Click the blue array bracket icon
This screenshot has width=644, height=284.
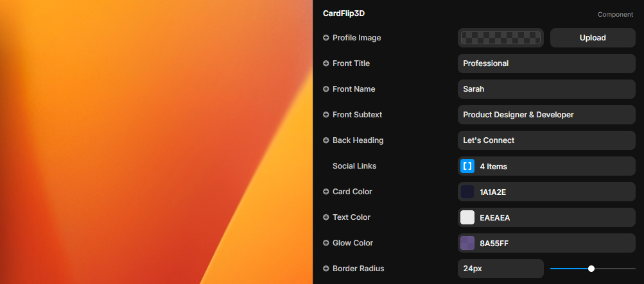467,166
